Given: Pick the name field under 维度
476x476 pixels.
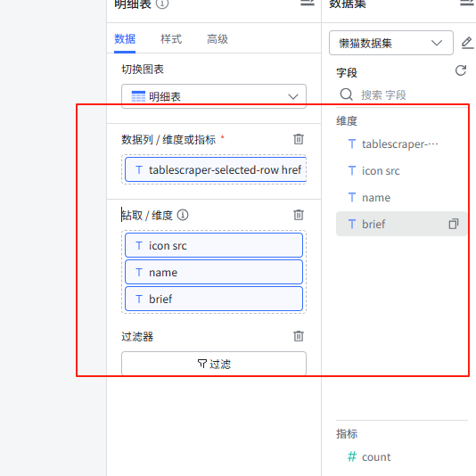Looking at the screenshot, I should point(401,198).
